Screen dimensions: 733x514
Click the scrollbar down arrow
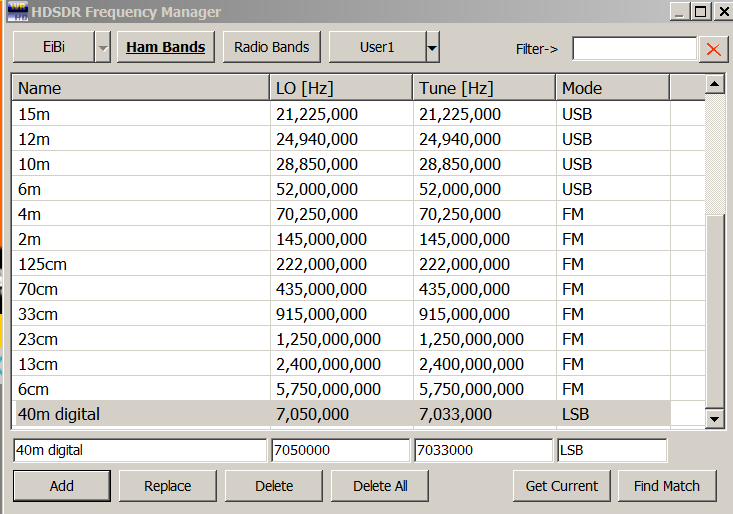tap(714, 419)
